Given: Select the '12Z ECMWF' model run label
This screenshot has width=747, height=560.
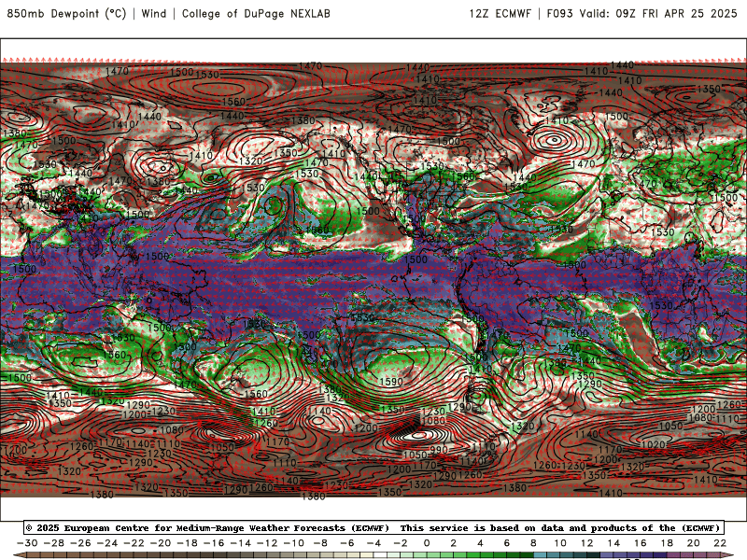Looking at the screenshot, I should 500,13.
